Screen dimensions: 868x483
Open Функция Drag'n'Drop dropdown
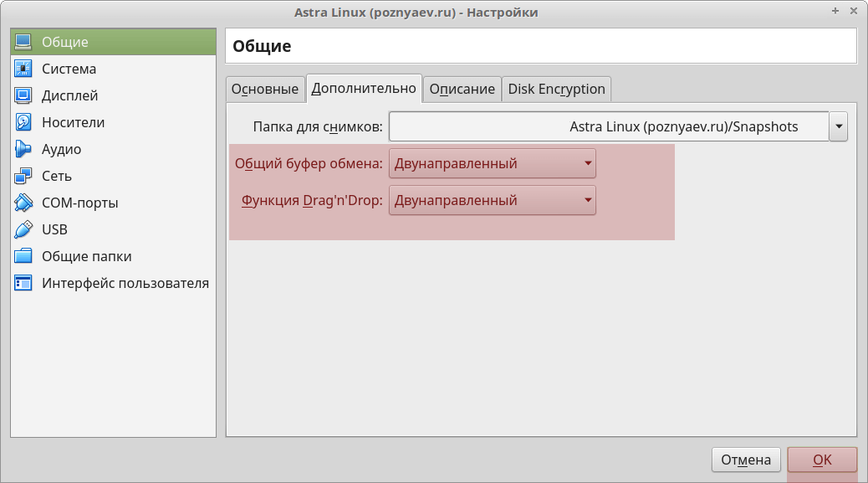point(493,200)
